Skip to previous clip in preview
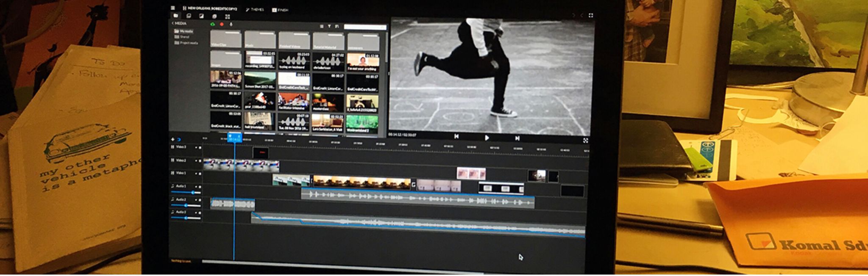Screen dimensions: 868x276 coord(456,136)
